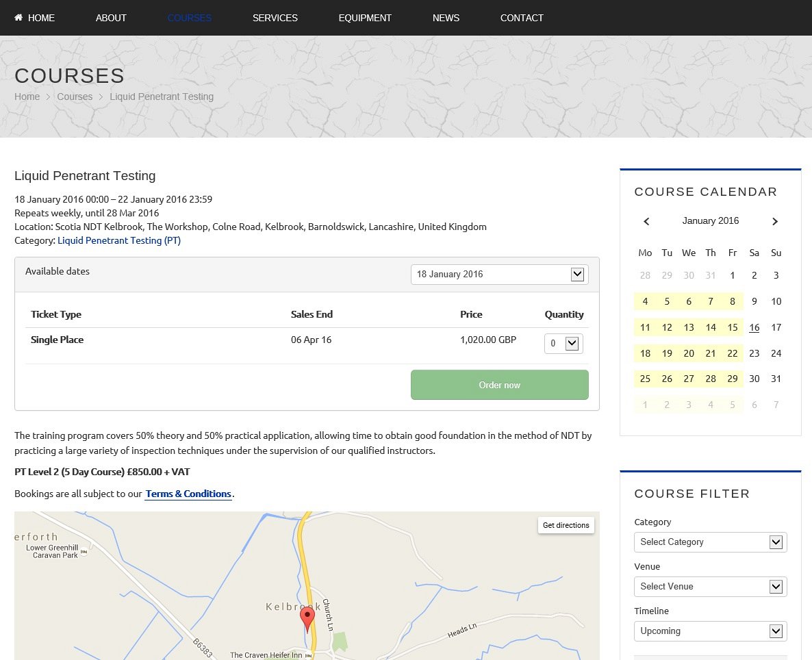This screenshot has width=812, height=660.
Task: Open the Available dates dropdown
Action: 499,275
